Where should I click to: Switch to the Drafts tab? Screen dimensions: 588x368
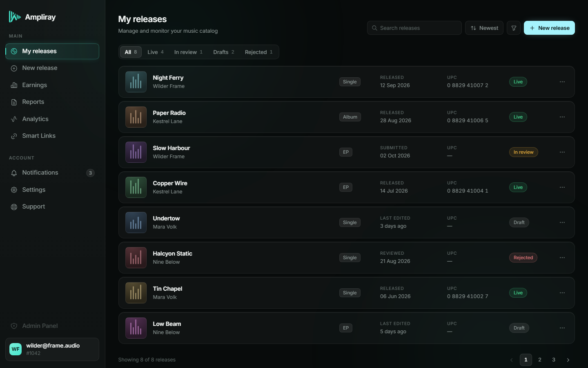click(224, 52)
